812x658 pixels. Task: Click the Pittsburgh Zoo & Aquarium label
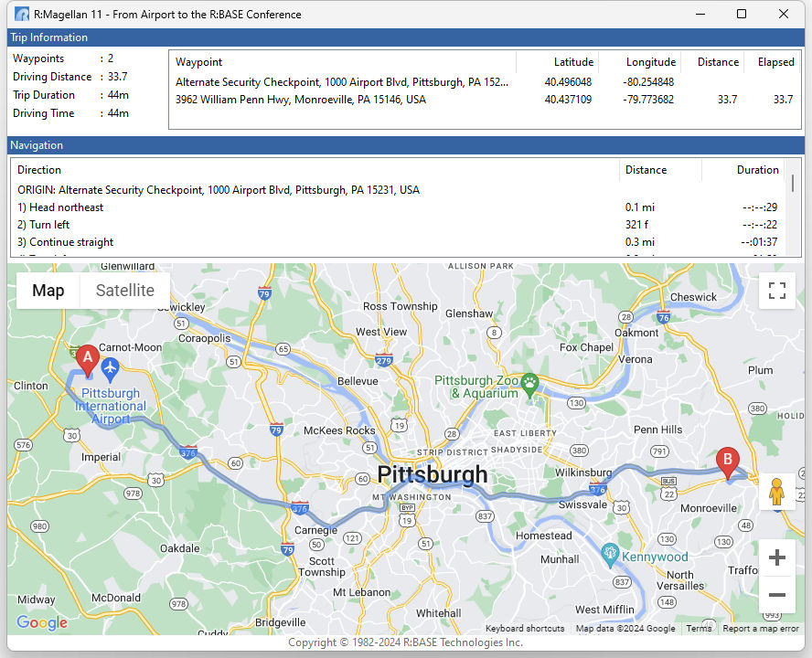pyautogui.click(x=476, y=387)
